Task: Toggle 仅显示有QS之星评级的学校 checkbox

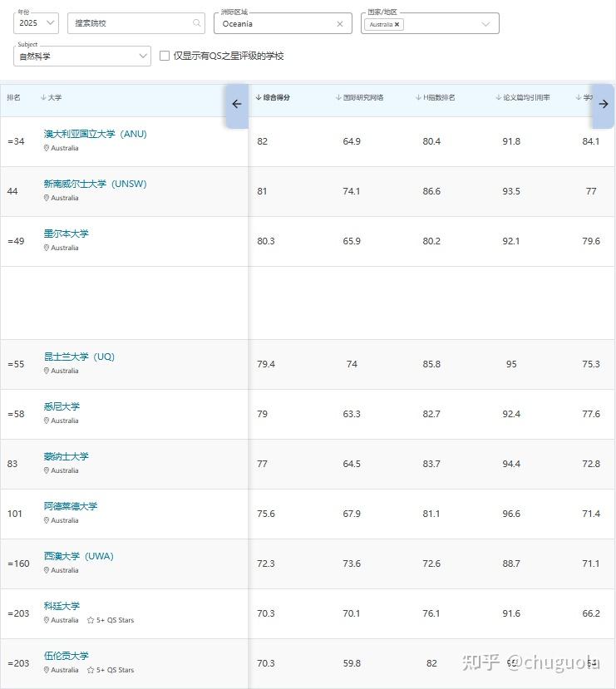Action: tap(165, 56)
